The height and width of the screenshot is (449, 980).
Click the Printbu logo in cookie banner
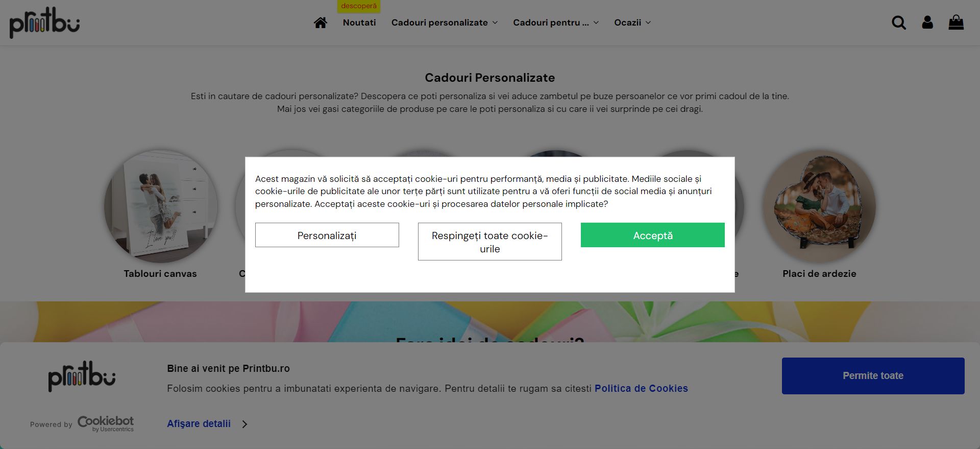pos(82,376)
